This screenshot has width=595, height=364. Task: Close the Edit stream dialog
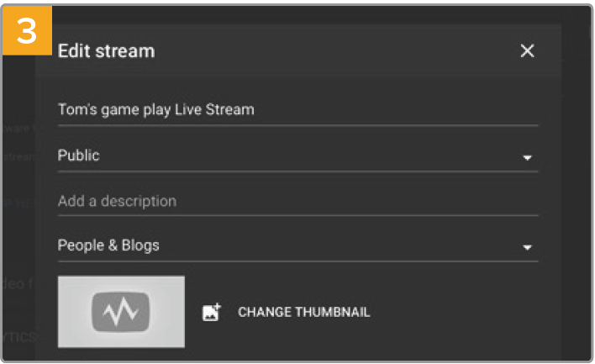[527, 51]
